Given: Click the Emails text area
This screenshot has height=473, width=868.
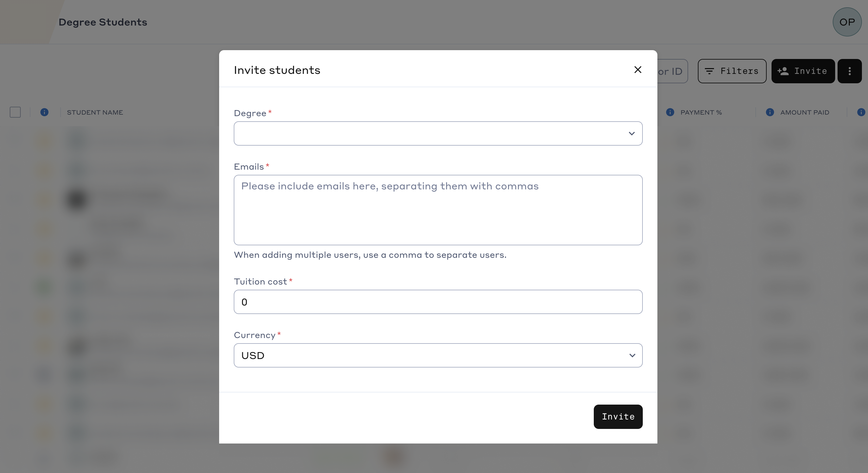Looking at the screenshot, I should [x=438, y=210].
